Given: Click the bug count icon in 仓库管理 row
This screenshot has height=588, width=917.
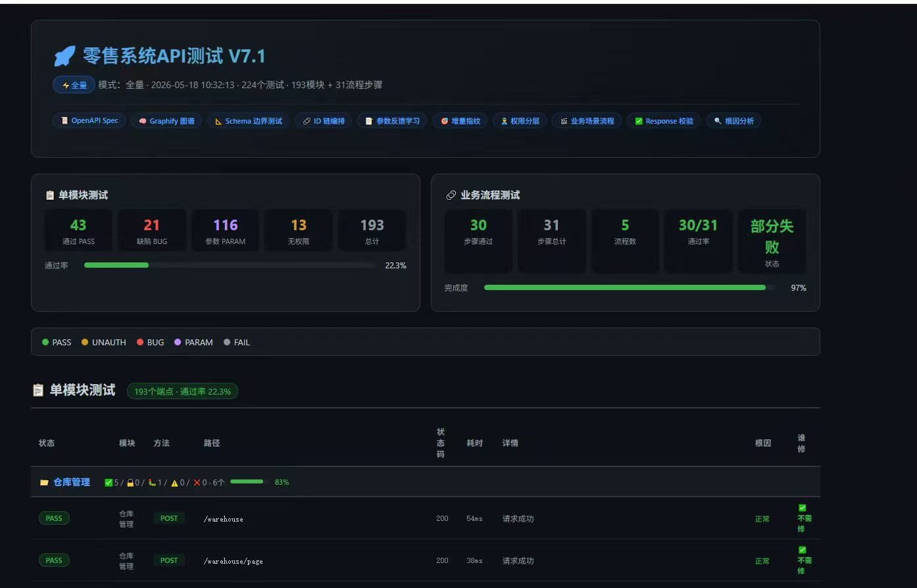Looking at the screenshot, I should tap(152, 483).
